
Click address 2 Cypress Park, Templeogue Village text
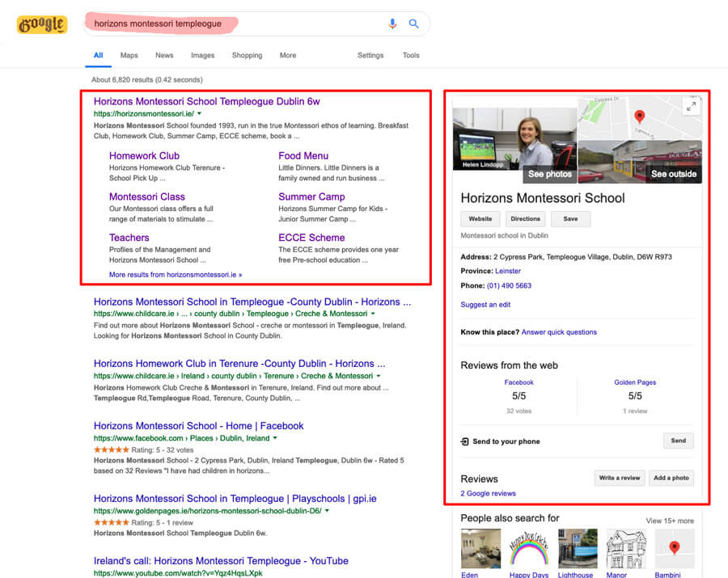[582, 257]
